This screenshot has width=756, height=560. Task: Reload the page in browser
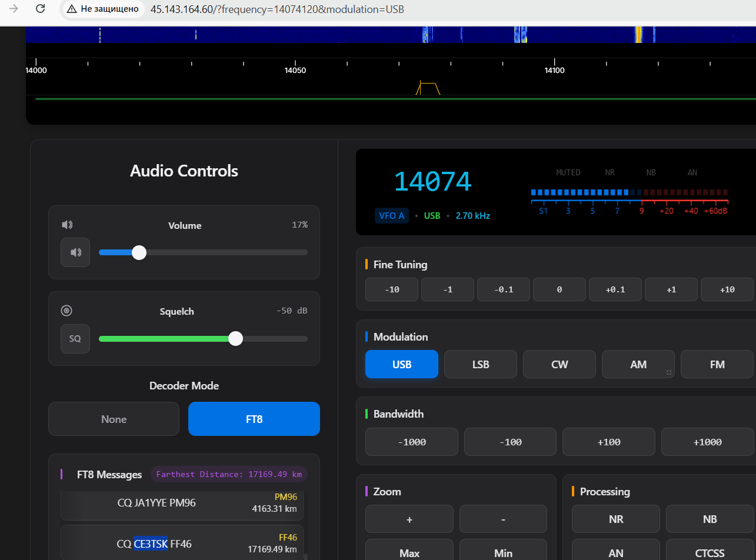click(40, 9)
